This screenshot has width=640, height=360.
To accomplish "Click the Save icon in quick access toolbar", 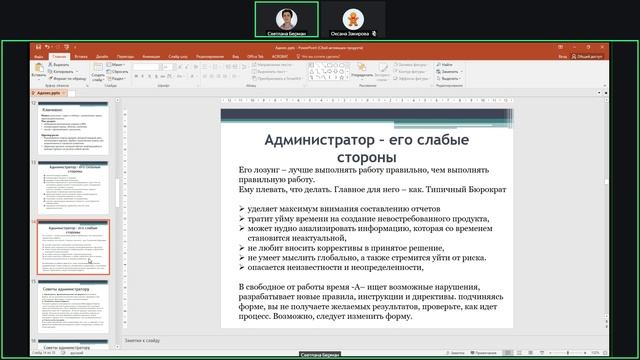I will [38, 47].
